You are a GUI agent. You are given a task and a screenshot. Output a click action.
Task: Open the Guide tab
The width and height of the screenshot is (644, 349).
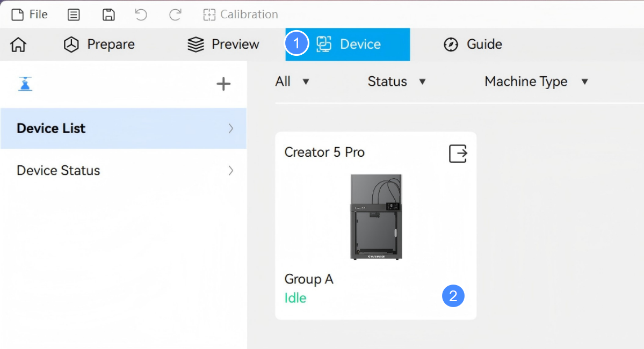tap(473, 45)
